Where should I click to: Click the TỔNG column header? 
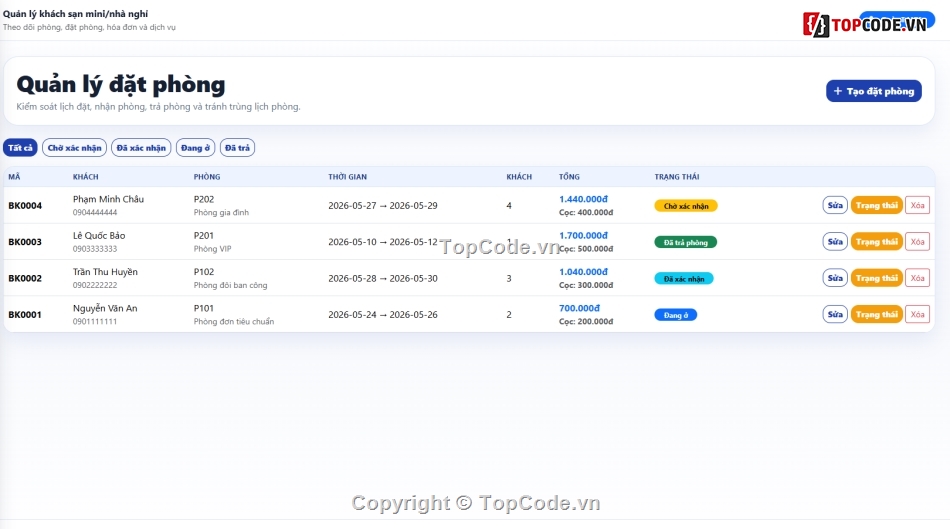coord(569,177)
